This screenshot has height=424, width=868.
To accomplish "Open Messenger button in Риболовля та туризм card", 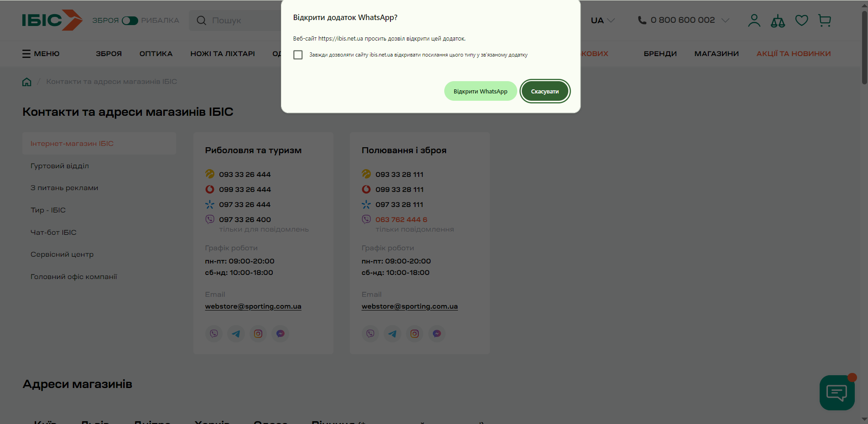I will (281, 334).
